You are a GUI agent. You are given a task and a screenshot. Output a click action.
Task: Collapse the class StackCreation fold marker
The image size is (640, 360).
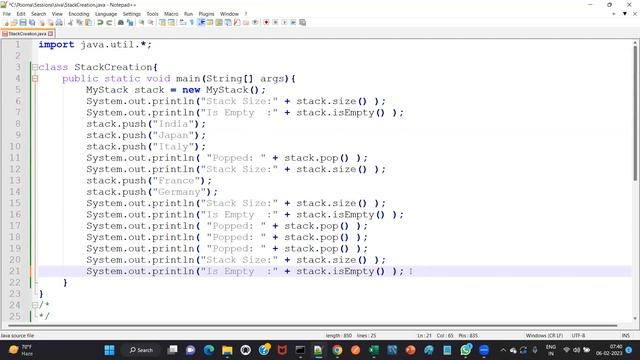pos(35,67)
